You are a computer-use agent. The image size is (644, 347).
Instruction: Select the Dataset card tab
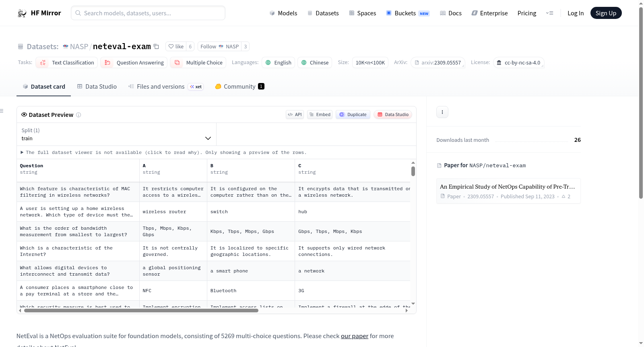coord(44,87)
